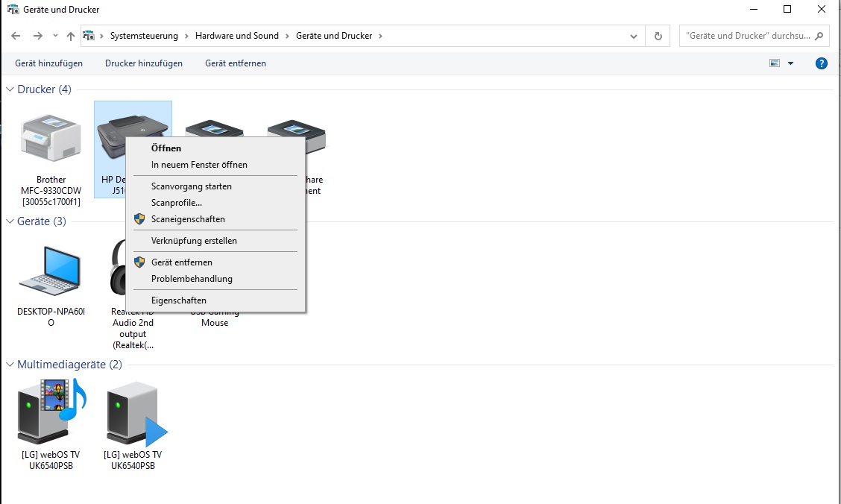Image resolution: width=841 pixels, height=504 pixels.
Task: Click the view layout icon in toolbar
Action: pos(775,63)
